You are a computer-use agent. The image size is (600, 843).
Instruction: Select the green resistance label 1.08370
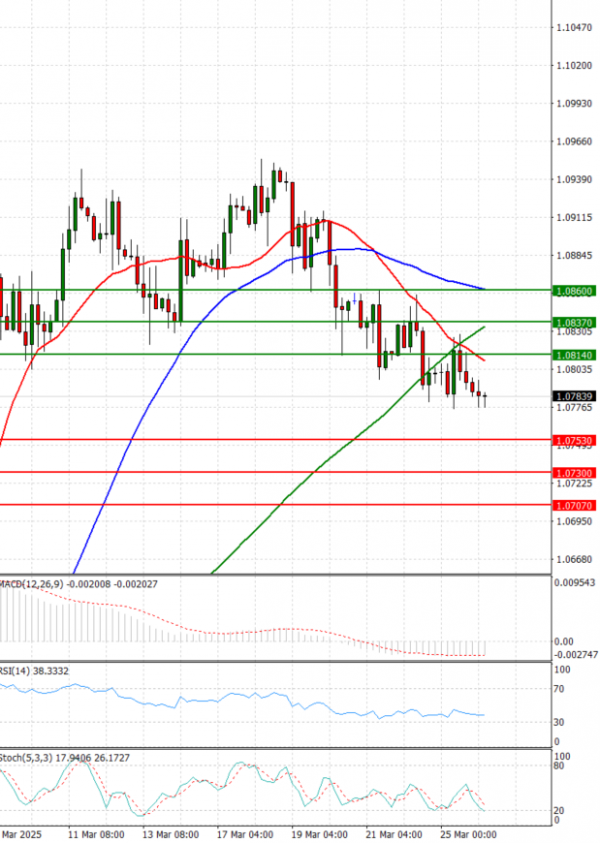coord(574,323)
